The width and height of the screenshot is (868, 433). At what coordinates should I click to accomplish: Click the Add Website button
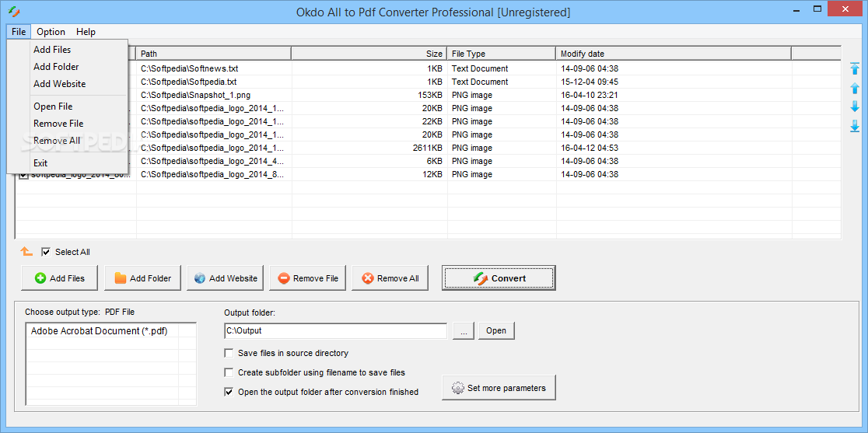click(226, 278)
